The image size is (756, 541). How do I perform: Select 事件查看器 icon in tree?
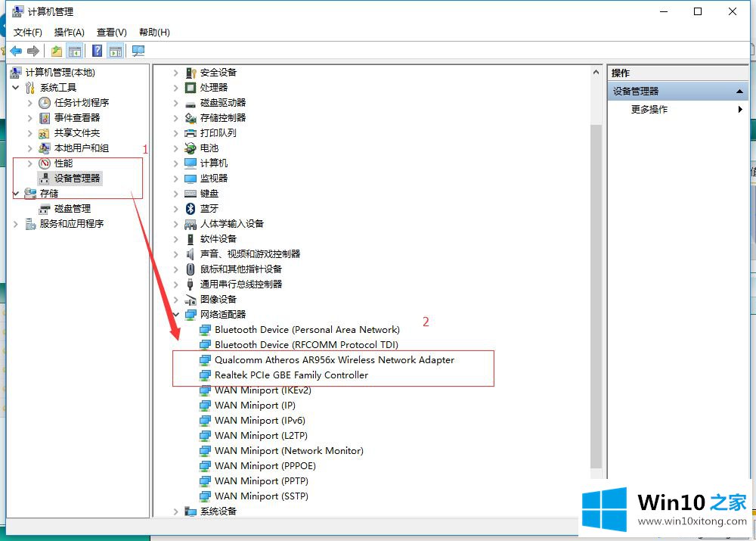[x=45, y=118]
